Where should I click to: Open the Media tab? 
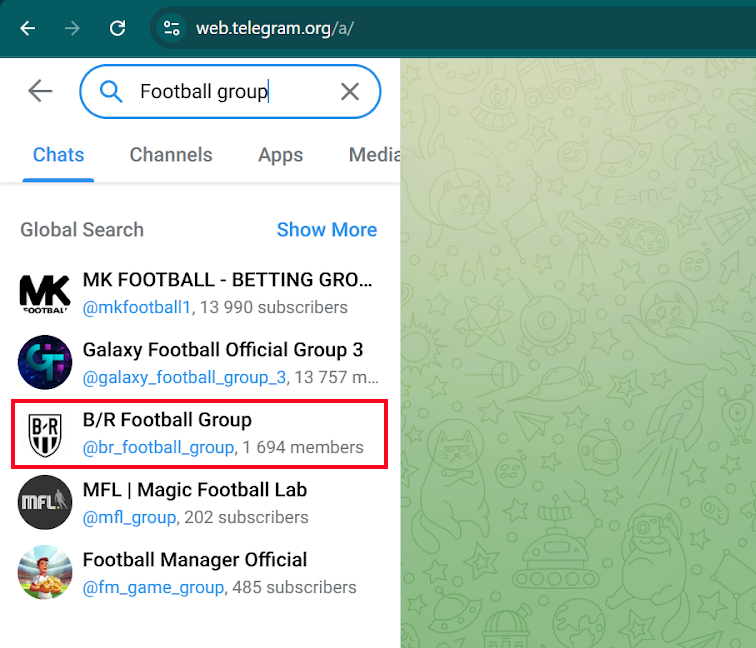click(375, 155)
